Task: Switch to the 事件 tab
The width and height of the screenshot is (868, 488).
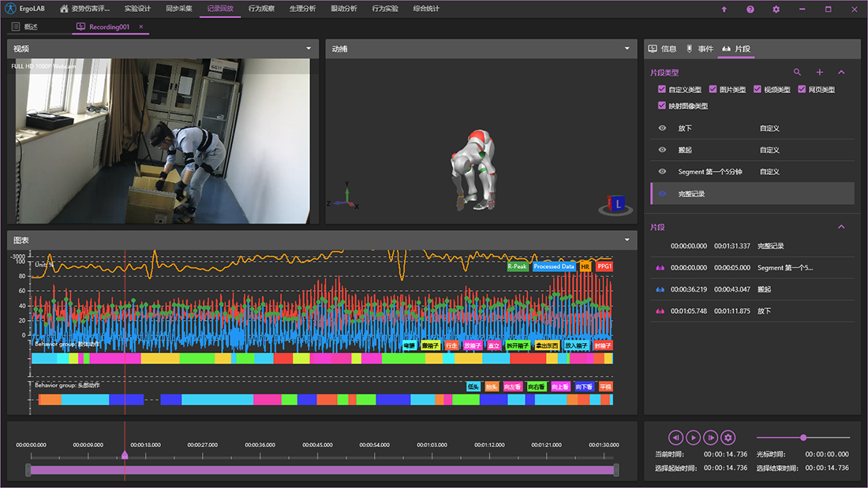Action: [x=700, y=49]
